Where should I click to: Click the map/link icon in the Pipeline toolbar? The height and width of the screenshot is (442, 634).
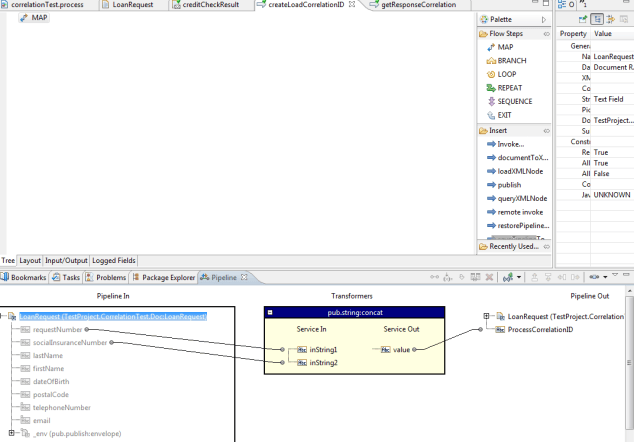(x=434, y=277)
